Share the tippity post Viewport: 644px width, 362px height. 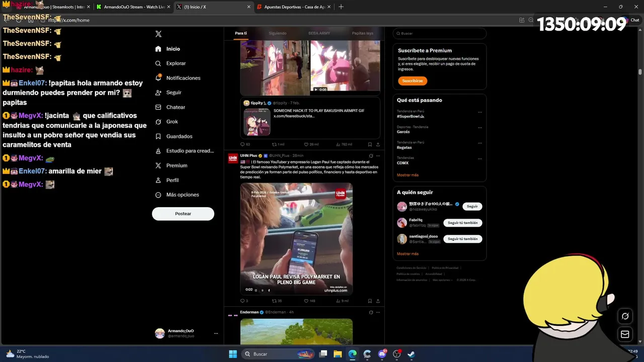click(x=378, y=144)
